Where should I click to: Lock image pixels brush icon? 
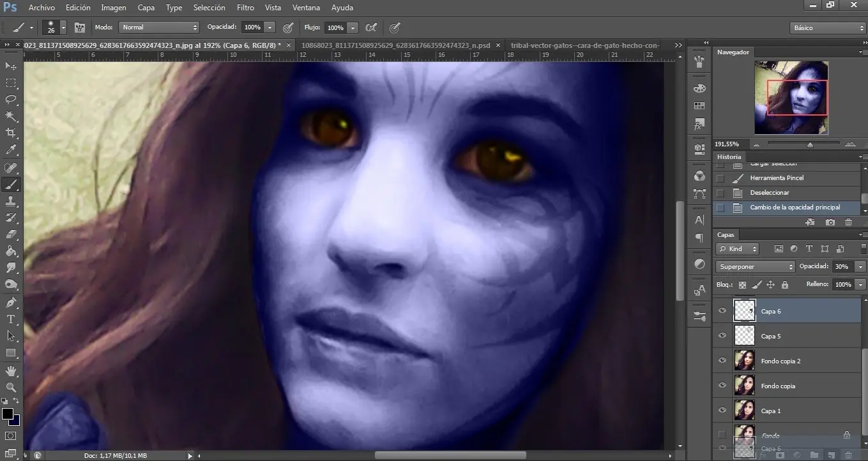756,285
